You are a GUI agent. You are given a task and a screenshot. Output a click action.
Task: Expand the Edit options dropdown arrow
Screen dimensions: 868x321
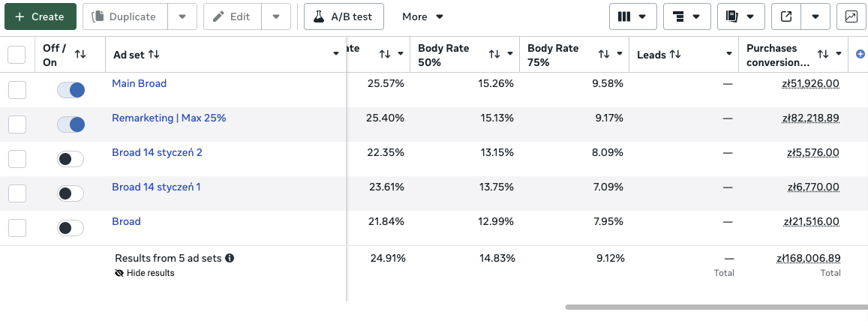[x=276, y=16]
